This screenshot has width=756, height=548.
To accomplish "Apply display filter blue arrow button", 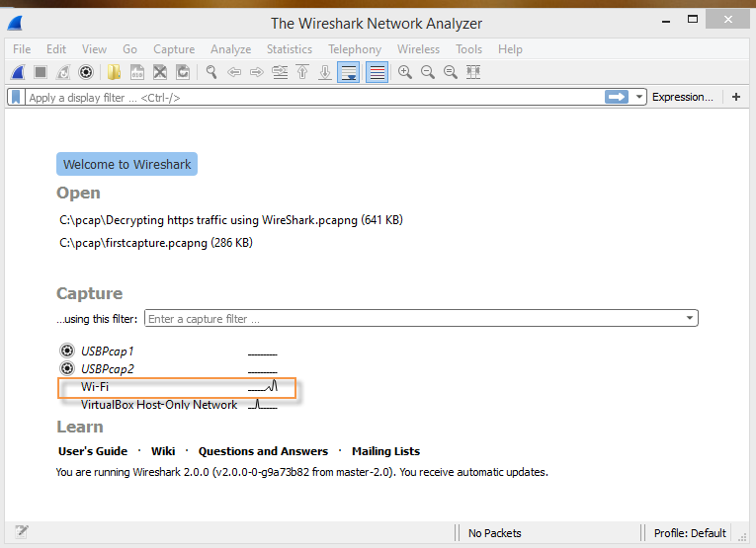I will coord(617,98).
